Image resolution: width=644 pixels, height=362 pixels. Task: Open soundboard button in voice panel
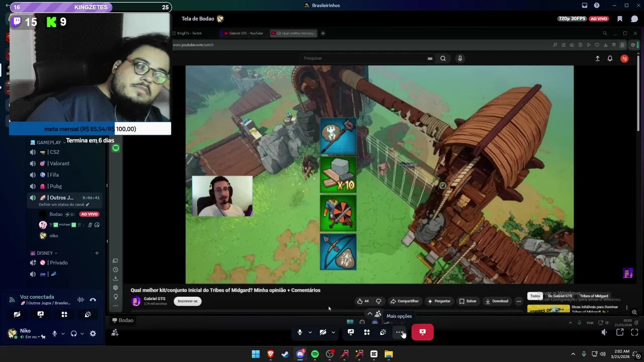[x=88, y=314]
